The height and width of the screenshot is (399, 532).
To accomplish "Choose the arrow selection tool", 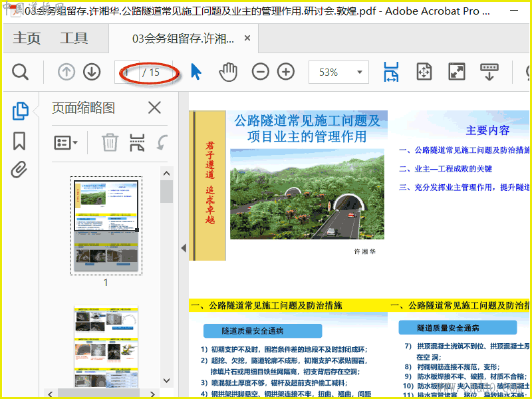I will coord(196,72).
